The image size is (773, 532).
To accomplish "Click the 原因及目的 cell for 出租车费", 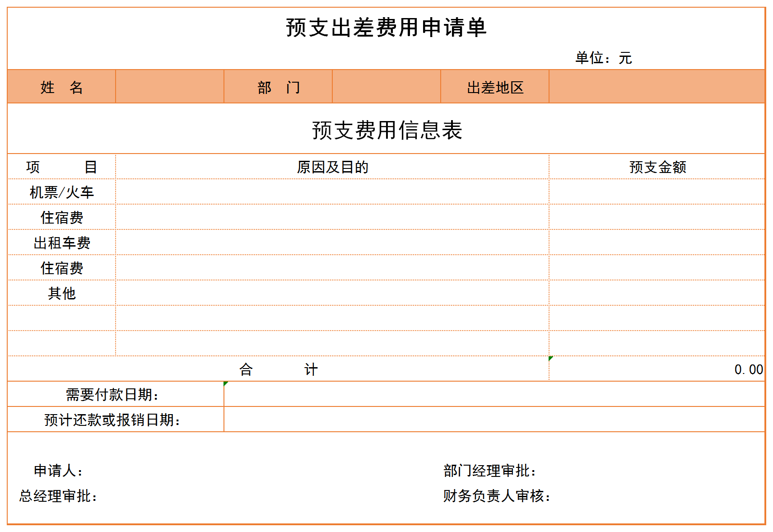I will pos(332,243).
